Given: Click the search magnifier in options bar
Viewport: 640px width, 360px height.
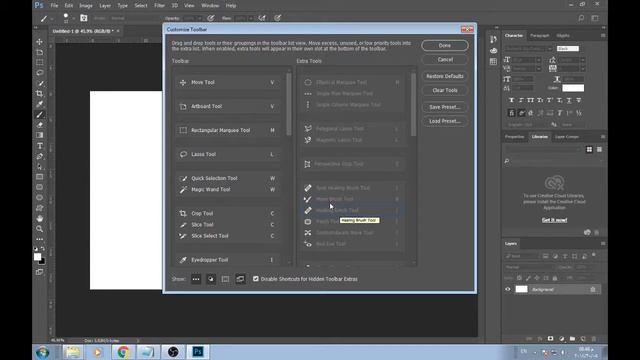Looking at the screenshot, I should pyautogui.click(x=581, y=18).
